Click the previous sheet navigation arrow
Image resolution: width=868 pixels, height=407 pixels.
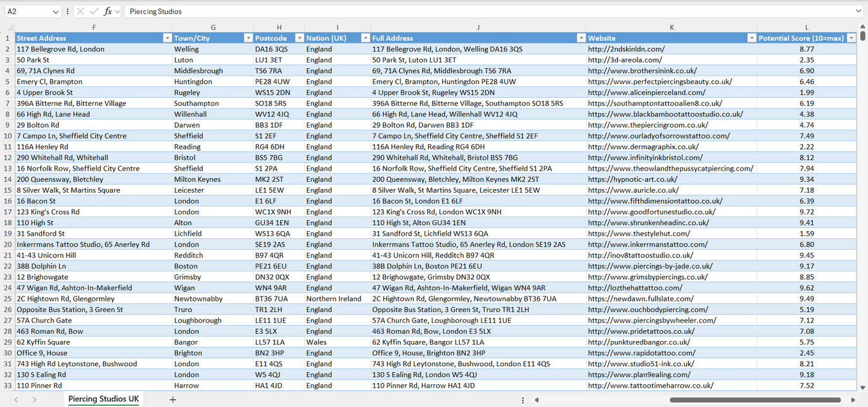tap(17, 400)
